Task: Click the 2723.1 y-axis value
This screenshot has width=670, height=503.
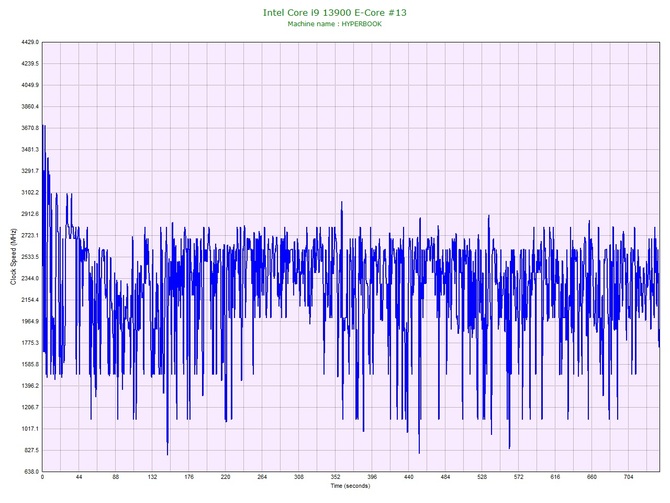Action: pyautogui.click(x=30, y=235)
